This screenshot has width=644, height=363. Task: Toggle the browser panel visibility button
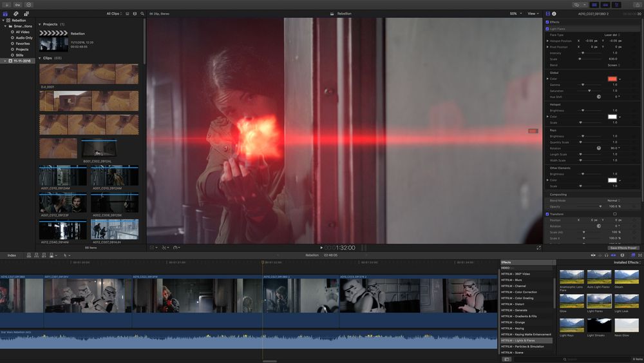click(x=594, y=5)
